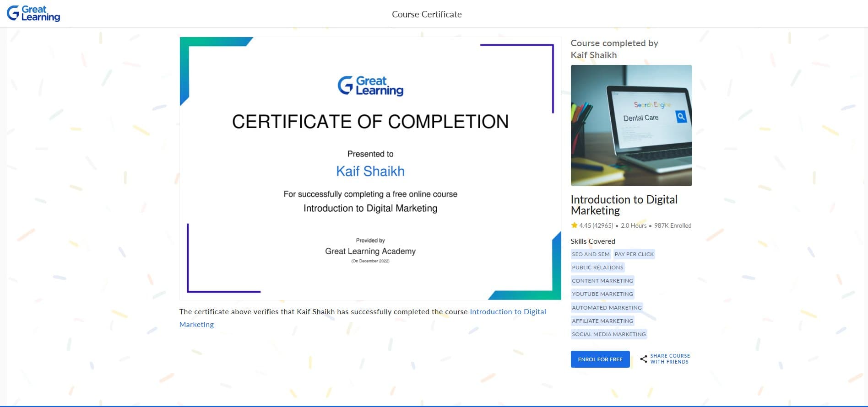Select the CONTENT MARKETING skill tag

(x=602, y=281)
